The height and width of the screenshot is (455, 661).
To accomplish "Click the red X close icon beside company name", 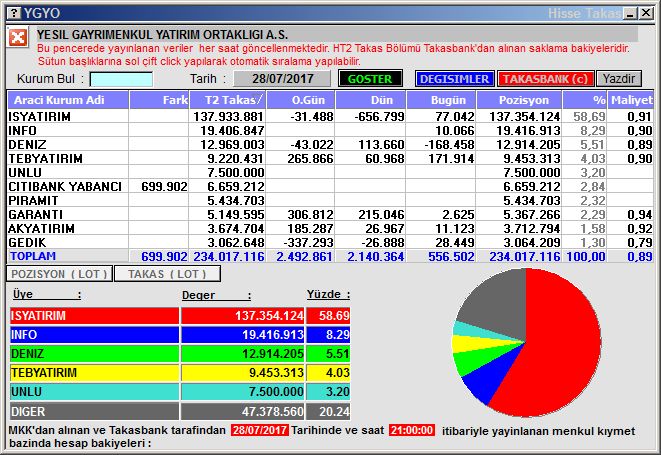I will pyautogui.click(x=18, y=38).
